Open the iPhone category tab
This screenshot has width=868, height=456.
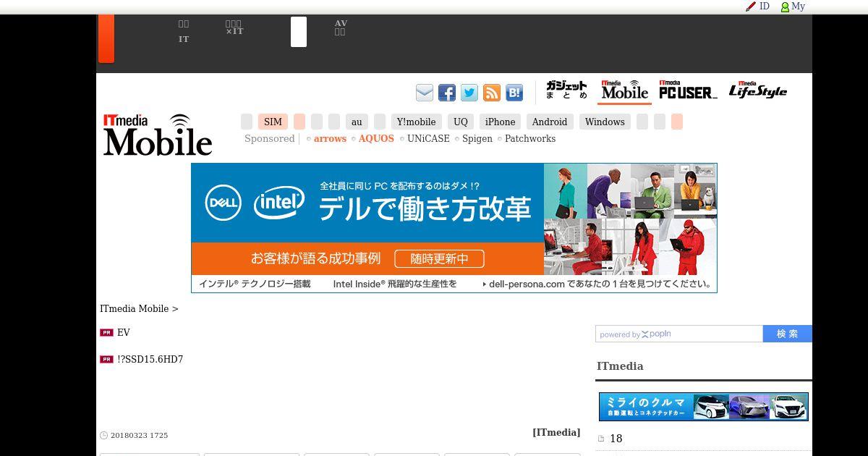pyautogui.click(x=500, y=122)
